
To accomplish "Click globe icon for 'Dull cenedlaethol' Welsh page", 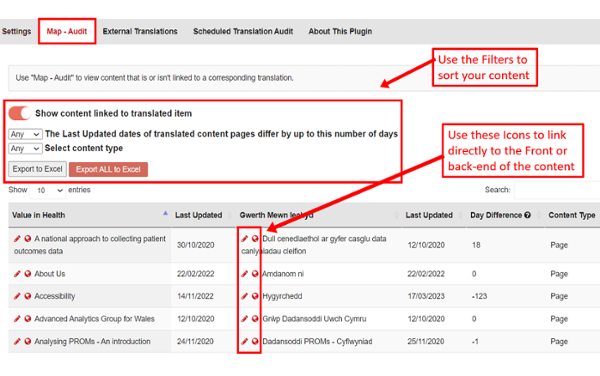I will coord(255,239).
